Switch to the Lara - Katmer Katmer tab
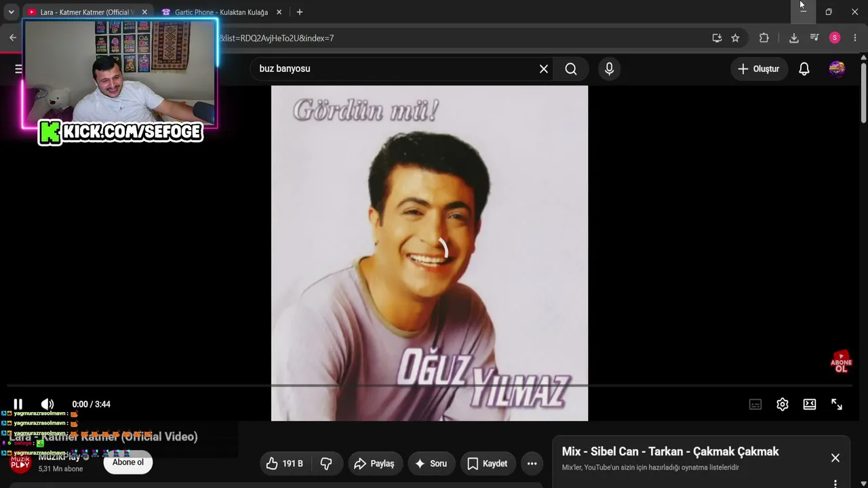868x488 pixels. [x=87, y=12]
